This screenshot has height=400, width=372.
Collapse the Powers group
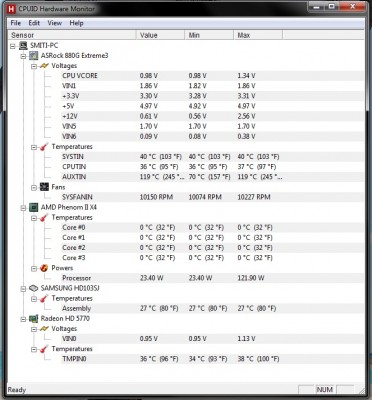click(x=34, y=268)
